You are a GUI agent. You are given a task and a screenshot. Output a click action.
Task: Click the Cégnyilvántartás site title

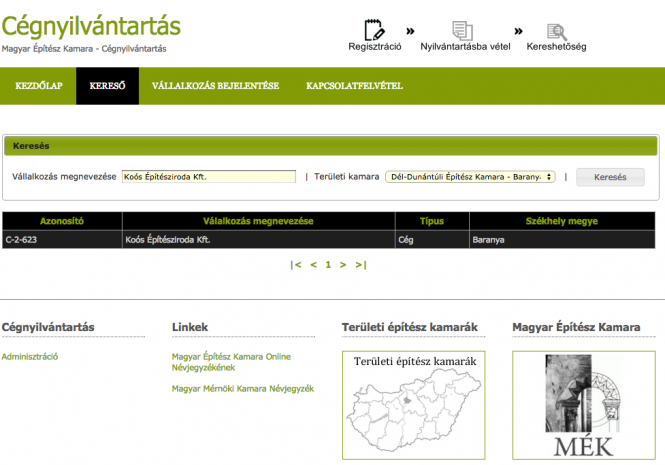point(91,26)
